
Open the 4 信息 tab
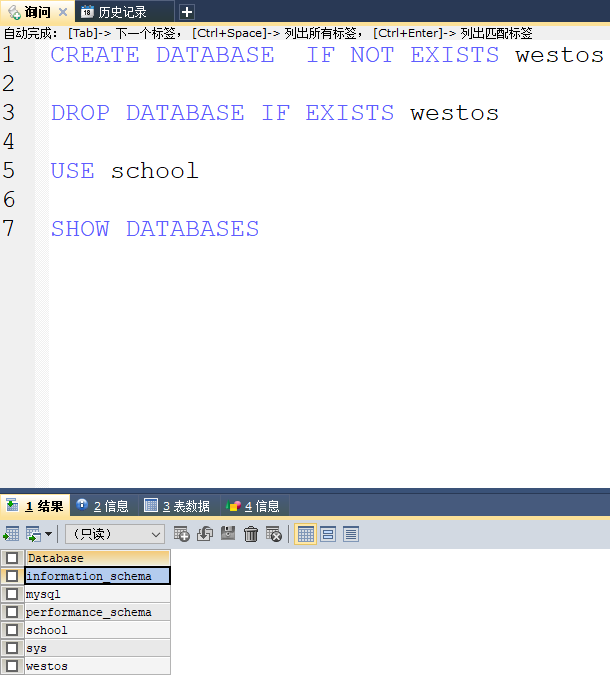point(254,506)
